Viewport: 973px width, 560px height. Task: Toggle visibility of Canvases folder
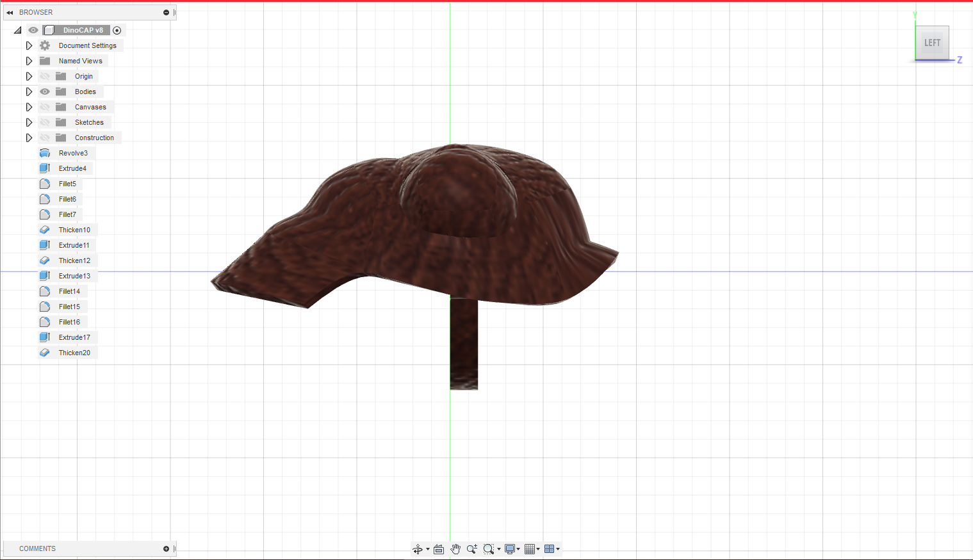pyautogui.click(x=45, y=107)
